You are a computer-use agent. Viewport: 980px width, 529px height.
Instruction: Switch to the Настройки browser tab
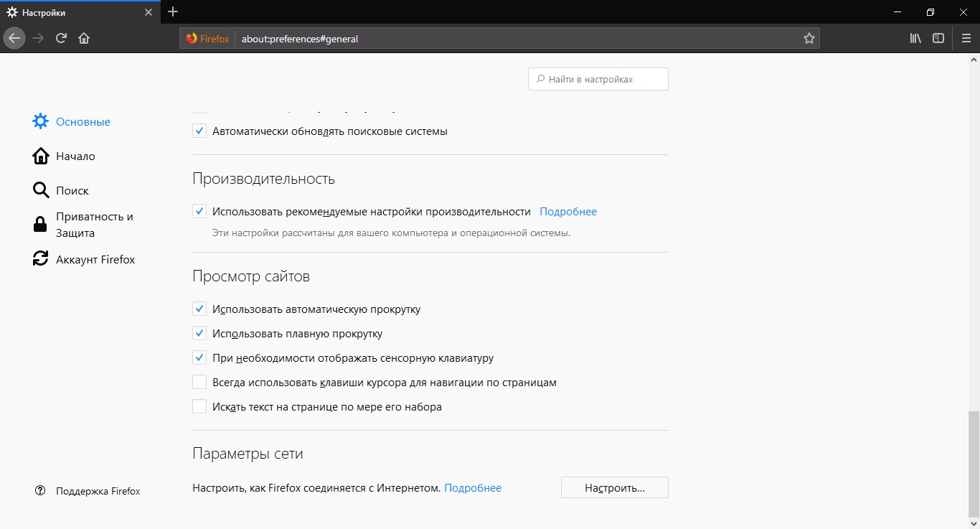coord(80,12)
